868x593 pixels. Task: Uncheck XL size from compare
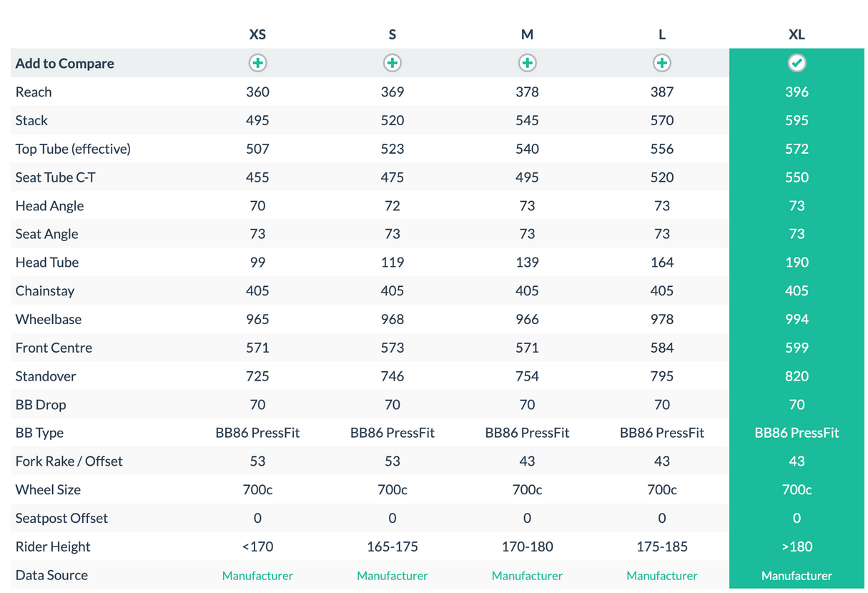[797, 63]
